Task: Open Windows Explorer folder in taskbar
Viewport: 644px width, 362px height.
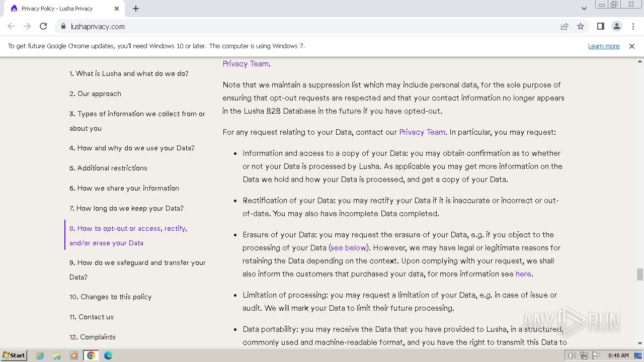Action: (57, 355)
